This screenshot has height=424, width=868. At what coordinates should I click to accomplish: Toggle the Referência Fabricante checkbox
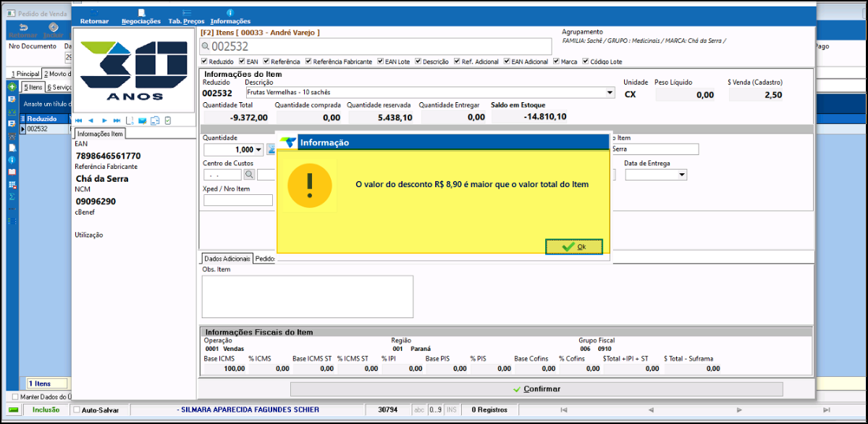pyautogui.click(x=308, y=62)
